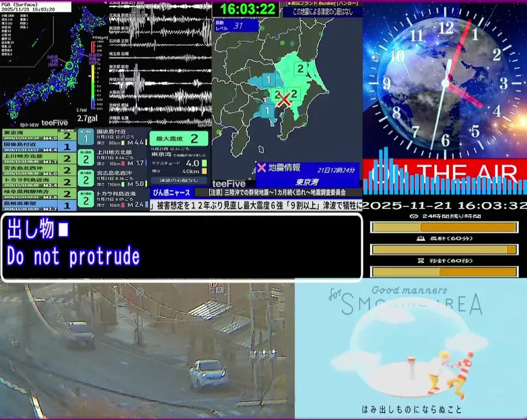Click the intensity 2 cell in the 東京湾 M4.0 row
Image resolution: width=527 pixels, height=420 pixels.
pos(67,135)
